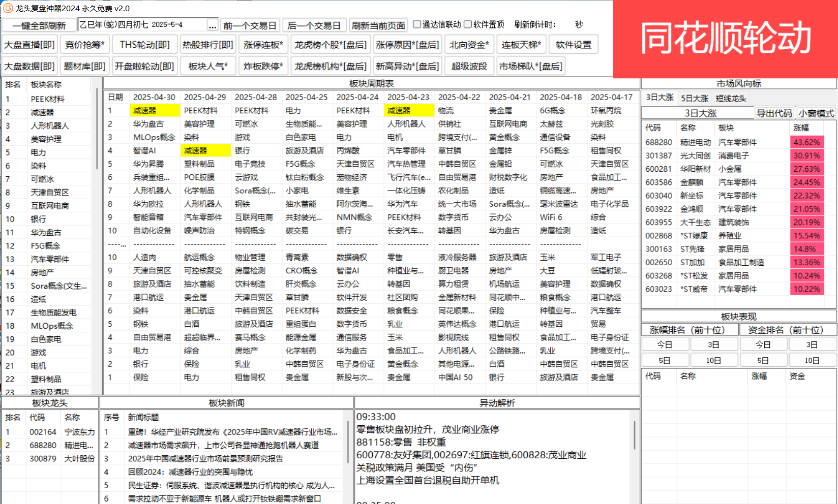This screenshot has height=504, width=838.
Task: Open 涨停原因*[盘后] module
Action: (407, 45)
